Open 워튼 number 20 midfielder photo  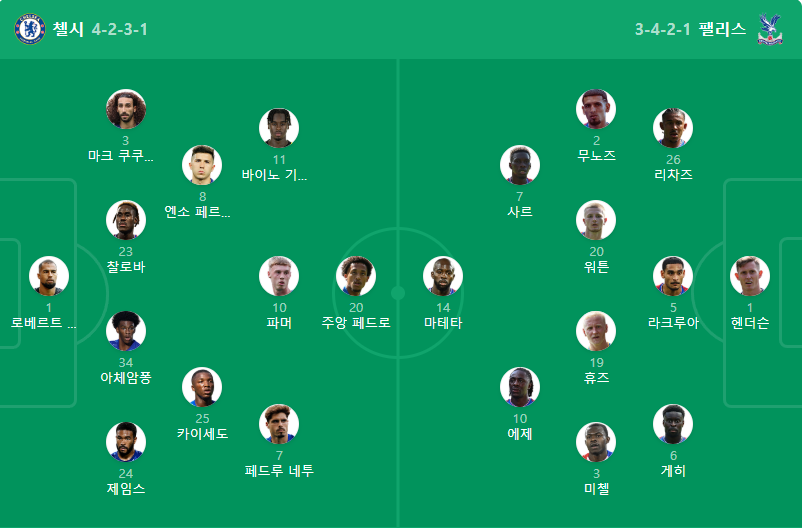(x=596, y=220)
